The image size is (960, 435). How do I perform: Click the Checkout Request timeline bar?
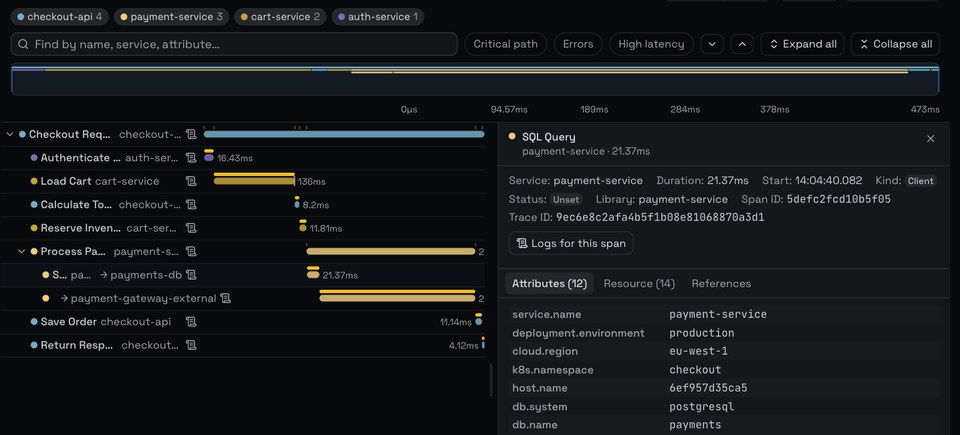point(343,134)
